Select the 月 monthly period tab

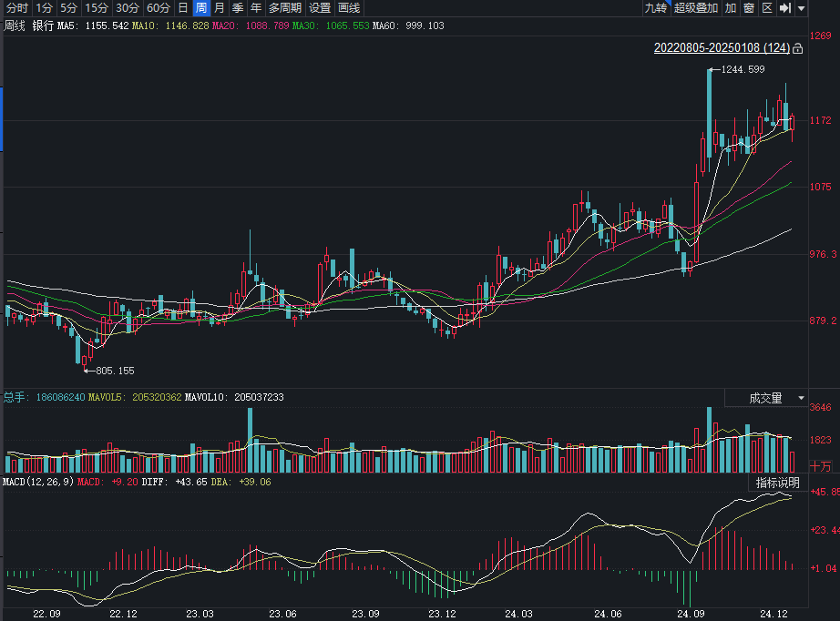tap(219, 8)
